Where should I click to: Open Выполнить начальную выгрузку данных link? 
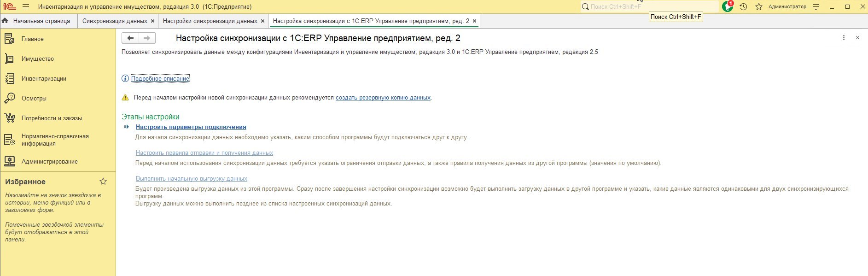pyautogui.click(x=192, y=179)
